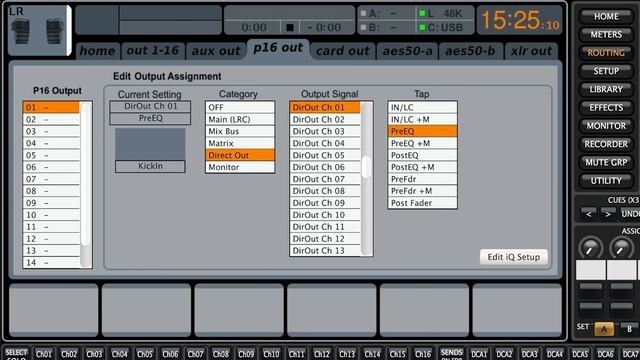Select the Main (LRC) category
The width and height of the screenshot is (640, 360).
[x=240, y=119]
